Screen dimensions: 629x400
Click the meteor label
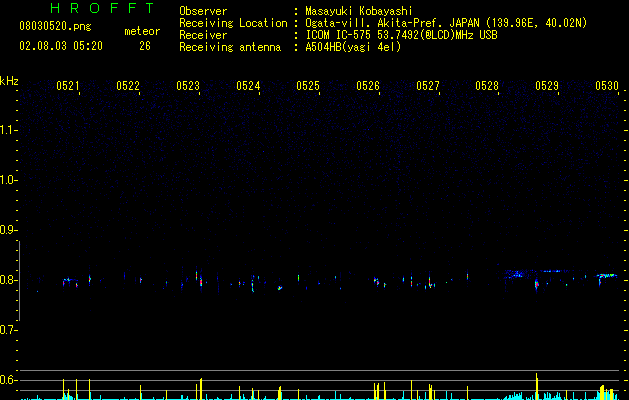(x=142, y=31)
